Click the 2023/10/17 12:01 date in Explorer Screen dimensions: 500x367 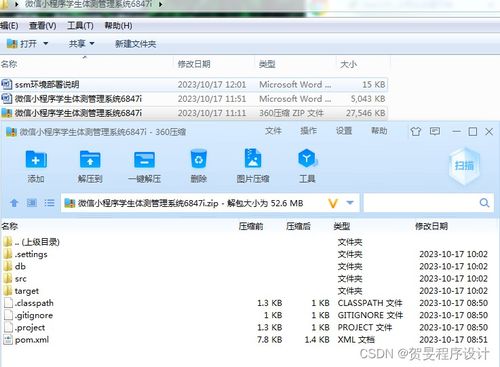tap(212, 84)
